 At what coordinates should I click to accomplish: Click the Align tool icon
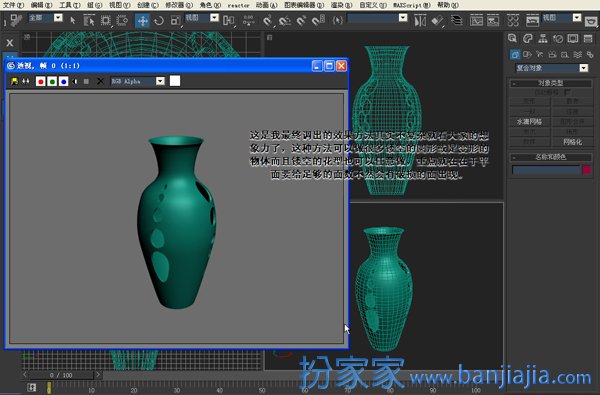pyautogui.click(x=437, y=20)
